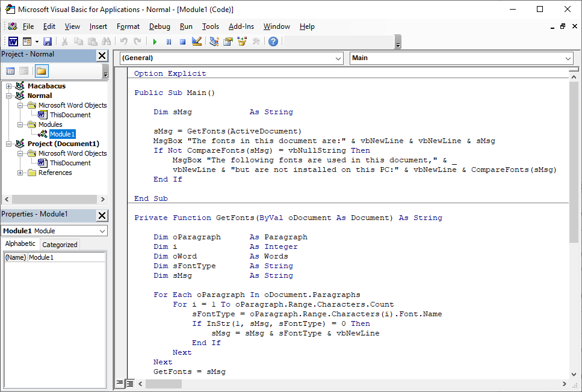Open the Debug menu

pyautogui.click(x=159, y=26)
